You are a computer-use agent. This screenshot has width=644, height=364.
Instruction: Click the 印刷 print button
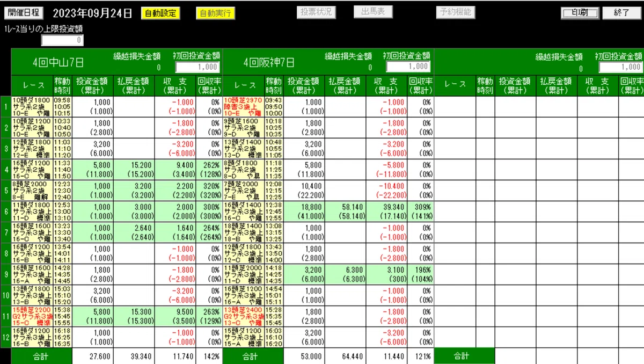pos(580,13)
